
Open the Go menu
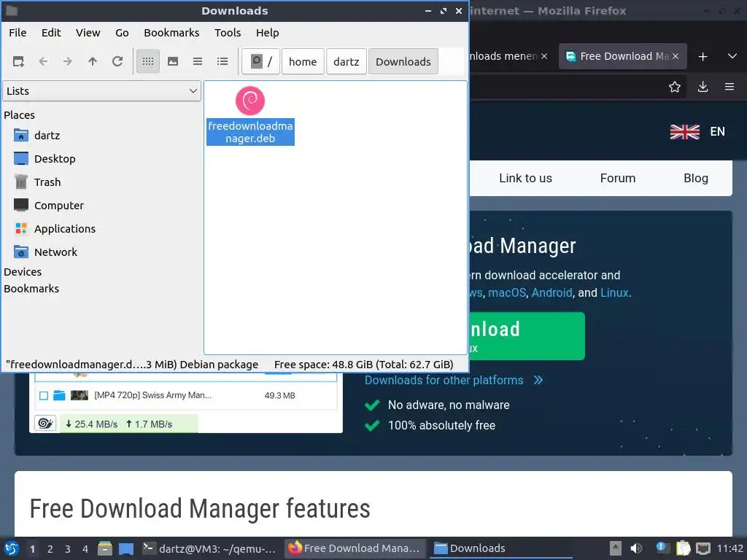point(122,33)
